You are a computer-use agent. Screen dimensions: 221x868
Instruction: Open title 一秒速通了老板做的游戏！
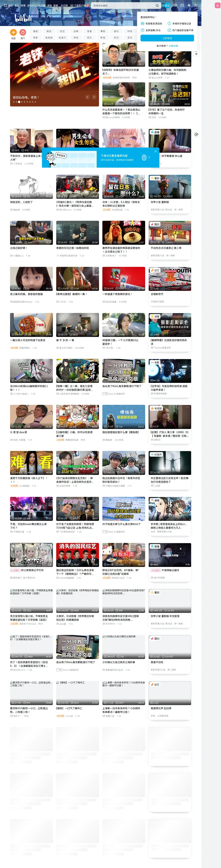(x=117, y=294)
